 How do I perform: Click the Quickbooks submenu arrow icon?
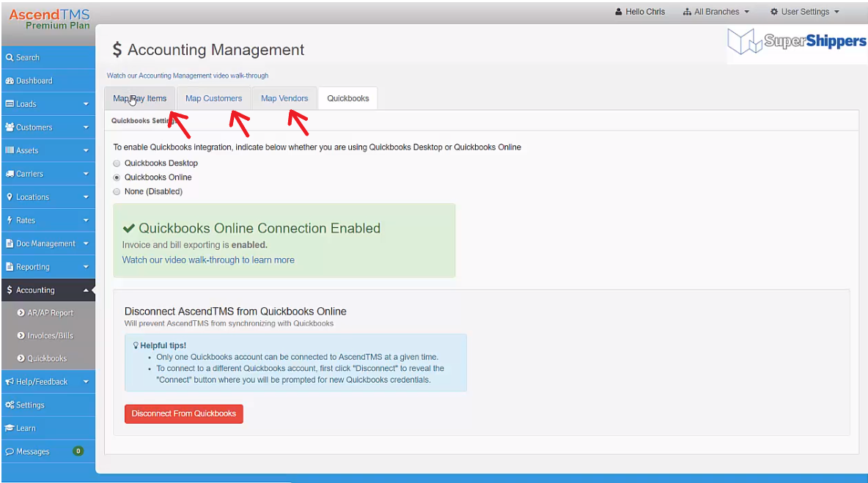[x=21, y=358]
